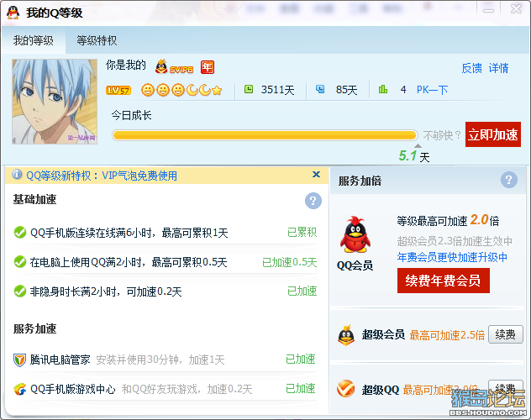Click the QQ手机版游戏中心 label
531x420 pixels.
click(73, 389)
